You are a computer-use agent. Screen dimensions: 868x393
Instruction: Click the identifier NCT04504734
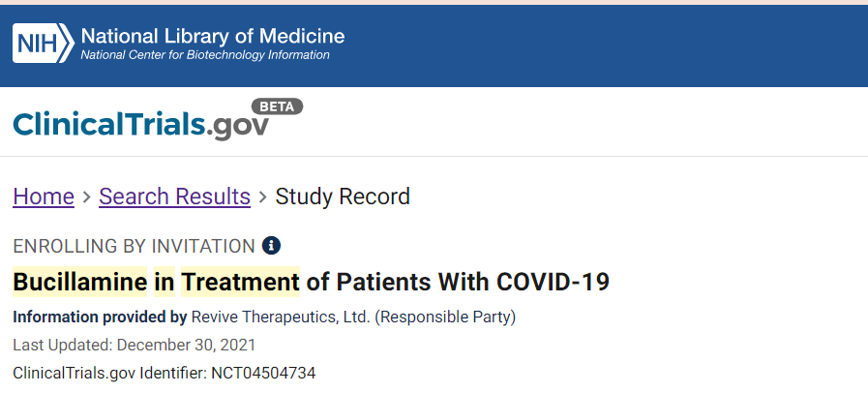tap(263, 373)
